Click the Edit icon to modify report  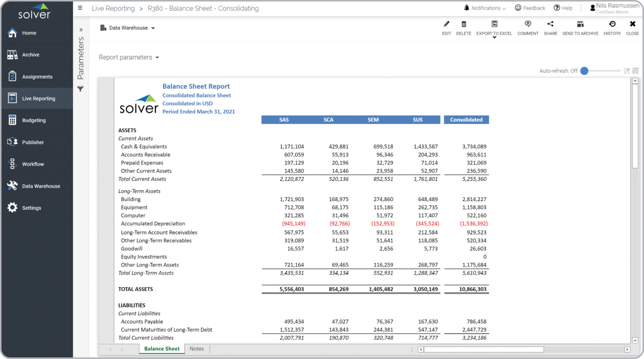(447, 24)
